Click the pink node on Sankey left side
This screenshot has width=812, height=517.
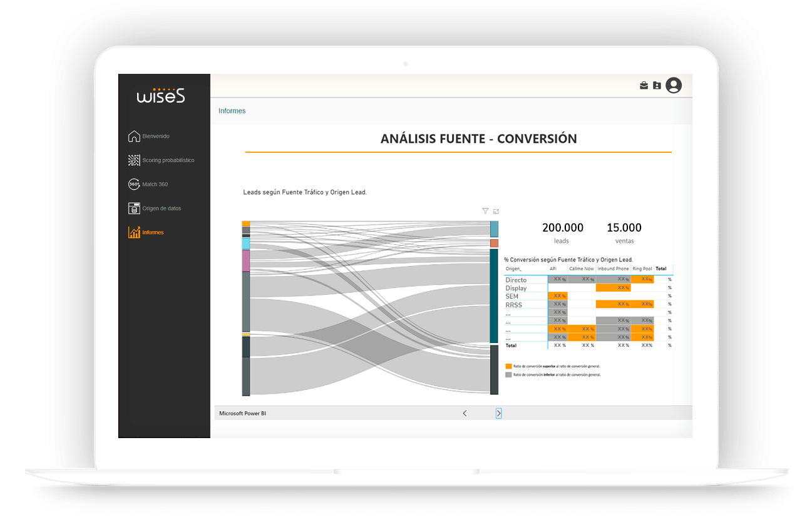pyautogui.click(x=246, y=261)
